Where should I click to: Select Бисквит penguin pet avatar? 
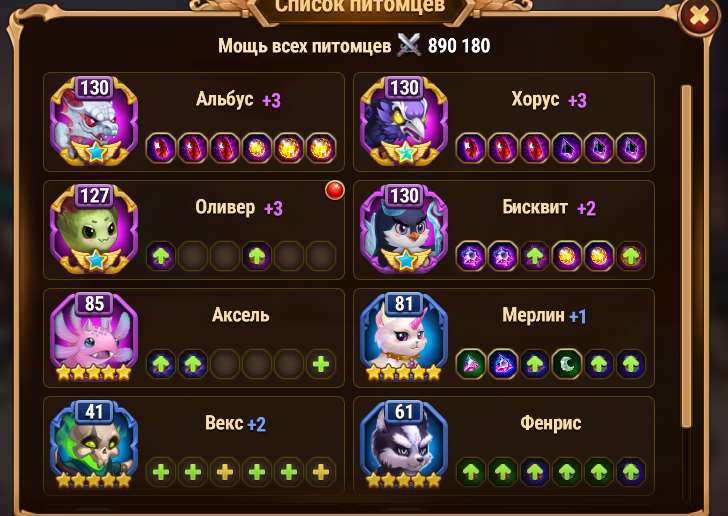(x=404, y=229)
